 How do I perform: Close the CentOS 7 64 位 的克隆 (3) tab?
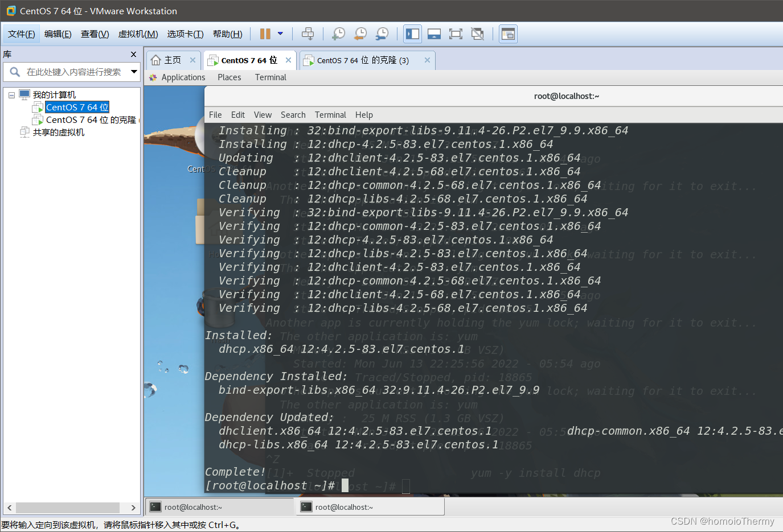pos(427,60)
